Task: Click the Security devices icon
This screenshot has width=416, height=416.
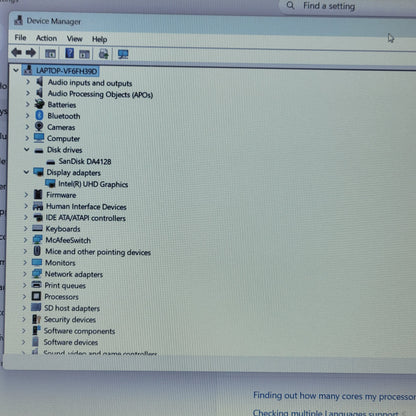Action: point(36,319)
